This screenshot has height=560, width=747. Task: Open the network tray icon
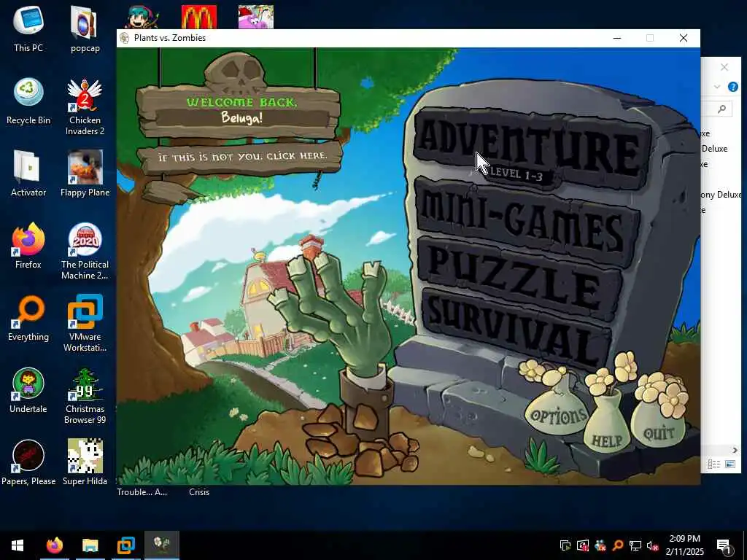point(635,545)
